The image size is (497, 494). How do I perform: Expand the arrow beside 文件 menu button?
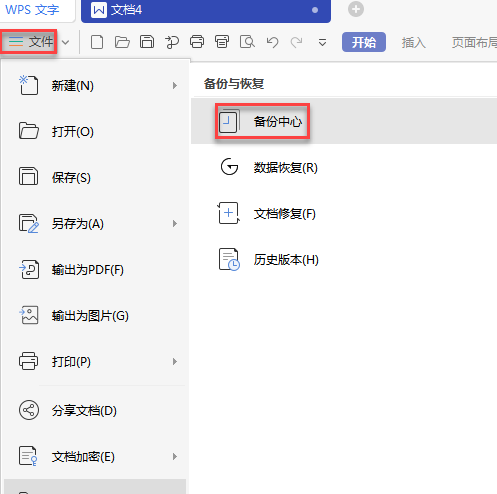click(x=66, y=43)
